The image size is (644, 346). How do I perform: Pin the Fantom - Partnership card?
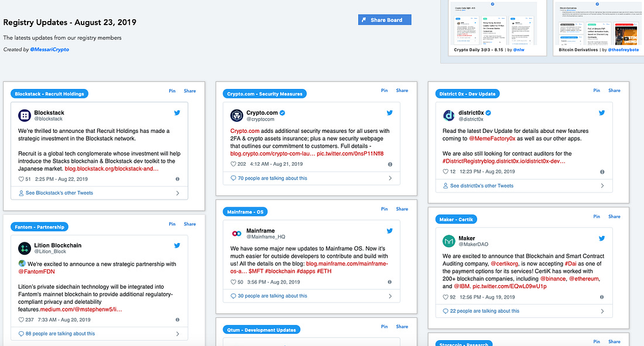172,224
